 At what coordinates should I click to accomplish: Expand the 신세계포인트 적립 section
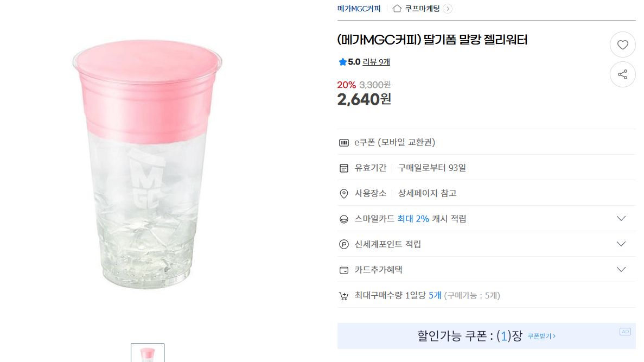click(621, 244)
